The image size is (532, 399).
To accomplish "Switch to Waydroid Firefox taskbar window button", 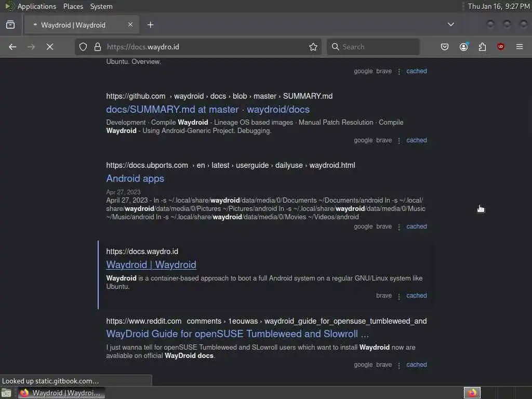I will [x=61, y=393].
